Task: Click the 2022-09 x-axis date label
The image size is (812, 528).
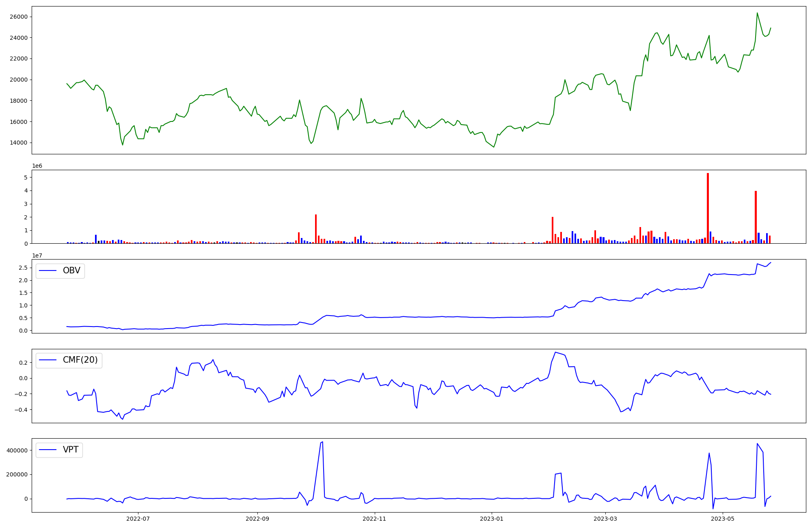Action: click(257, 519)
